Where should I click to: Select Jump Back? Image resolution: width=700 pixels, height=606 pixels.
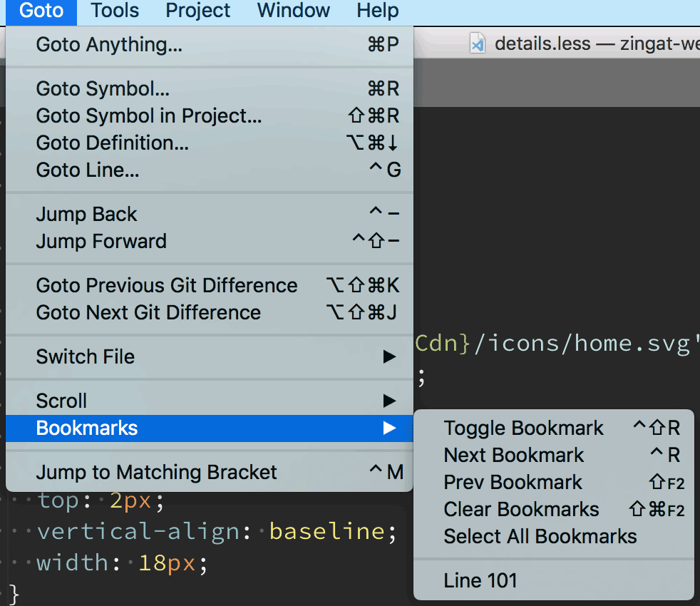click(x=86, y=214)
